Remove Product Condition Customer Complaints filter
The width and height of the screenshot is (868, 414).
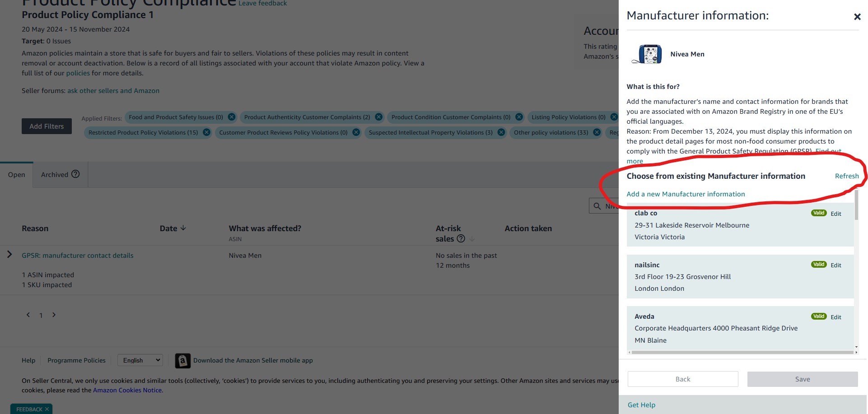click(519, 117)
